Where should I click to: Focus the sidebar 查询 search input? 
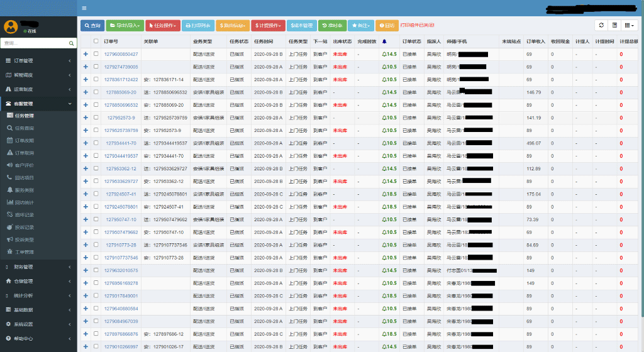coord(35,43)
